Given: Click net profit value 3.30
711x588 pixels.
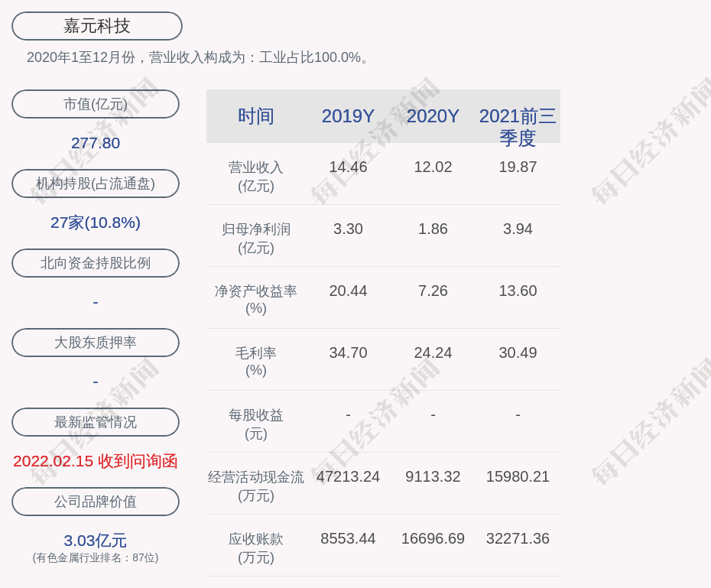Looking at the screenshot, I should [349, 229].
